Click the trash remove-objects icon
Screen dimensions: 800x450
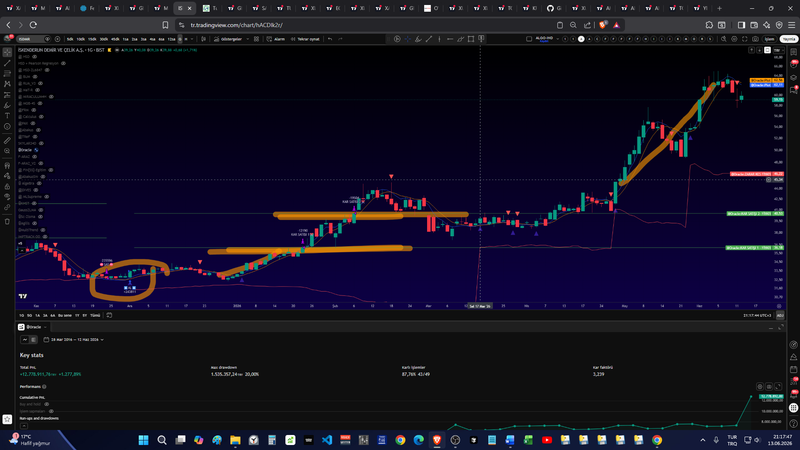pyautogui.click(x=7, y=221)
